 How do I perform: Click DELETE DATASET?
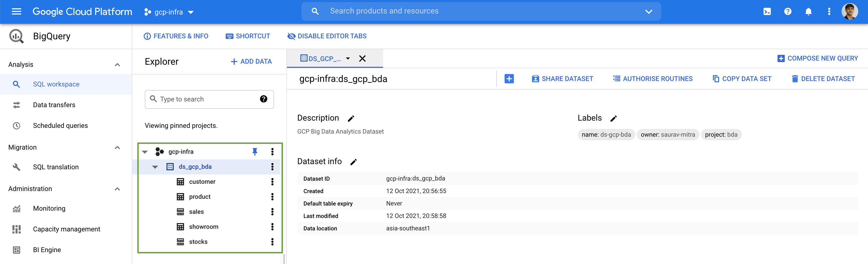[823, 79]
